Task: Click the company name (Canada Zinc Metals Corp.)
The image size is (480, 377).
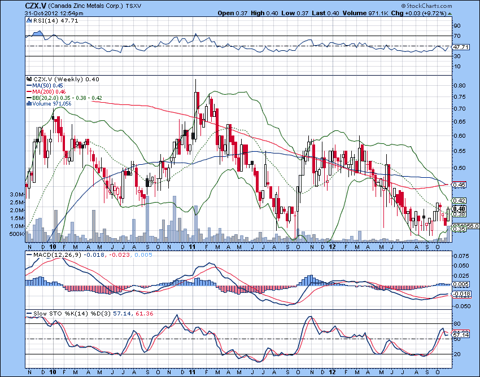Action: coord(86,6)
